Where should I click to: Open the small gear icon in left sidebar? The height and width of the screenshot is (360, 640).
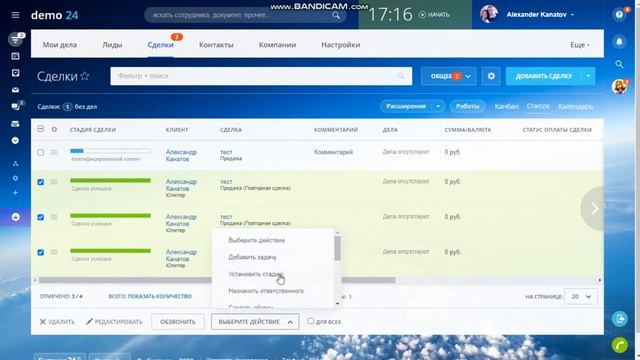click(16, 178)
